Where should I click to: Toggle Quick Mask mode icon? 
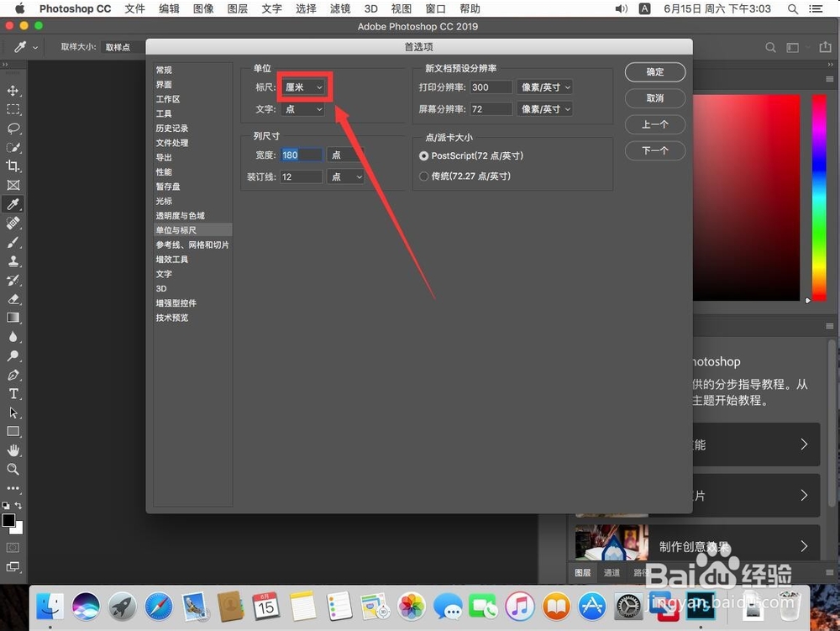pyautogui.click(x=13, y=548)
